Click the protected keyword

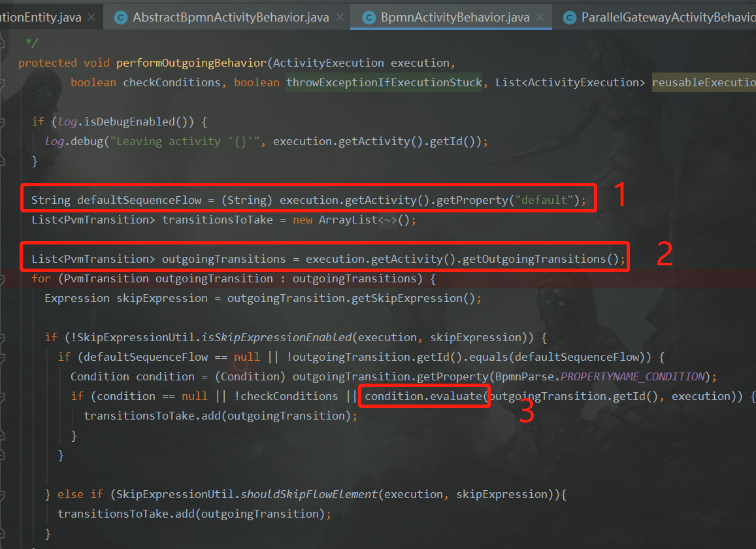(48, 63)
